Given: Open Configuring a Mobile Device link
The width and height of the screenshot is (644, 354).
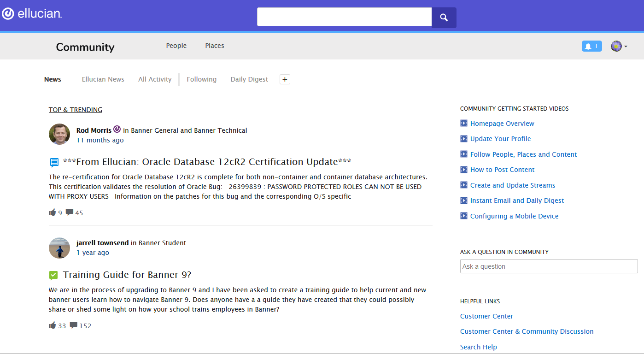Looking at the screenshot, I should [x=515, y=216].
